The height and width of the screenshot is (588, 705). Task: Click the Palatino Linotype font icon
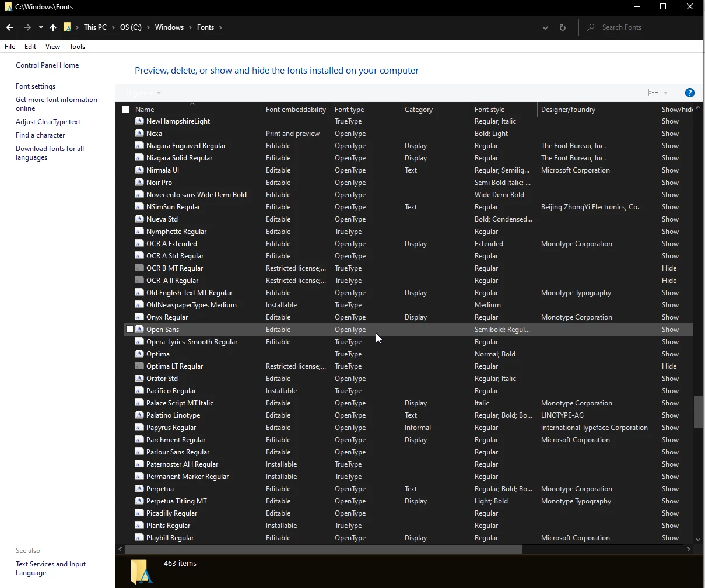139,415
